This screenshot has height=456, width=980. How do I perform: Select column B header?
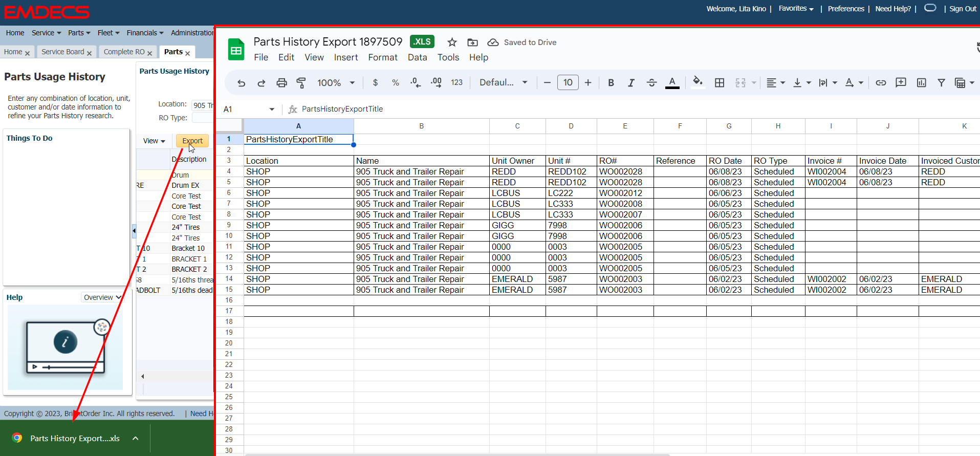point(421,126)
